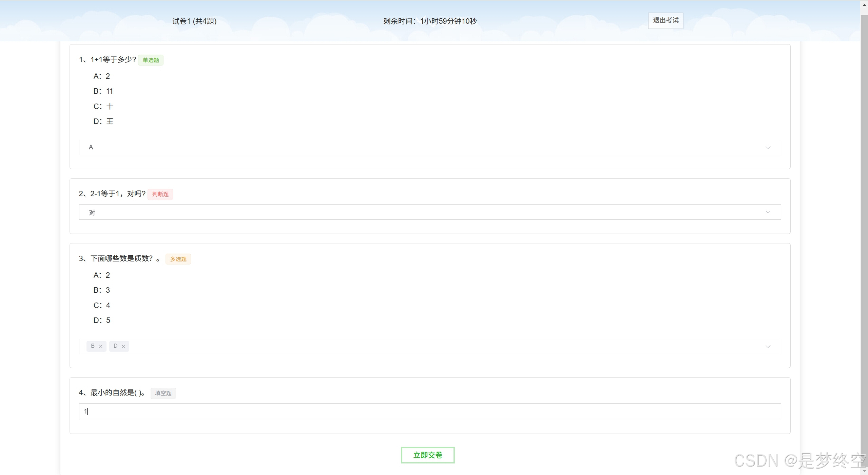Click the 试卷1 (共4题) title
The width and height of the screenshot is (868, 475).
pos(194,21)
